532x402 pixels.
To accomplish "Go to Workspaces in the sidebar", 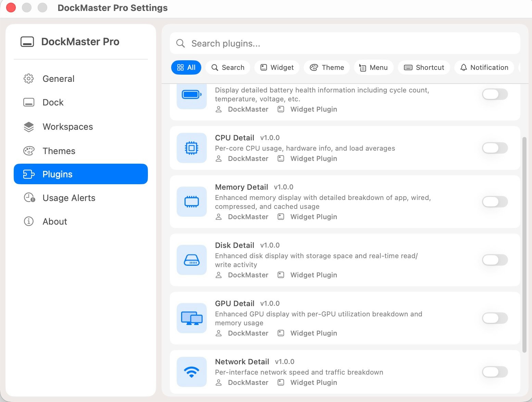I will coord(80,127).
